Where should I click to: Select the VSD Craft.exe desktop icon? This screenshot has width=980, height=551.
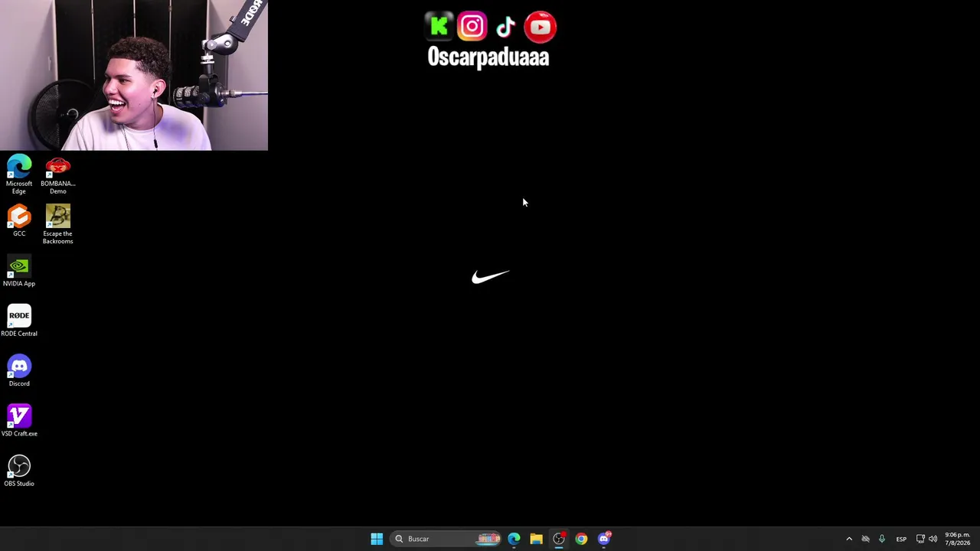pos(19,422)
